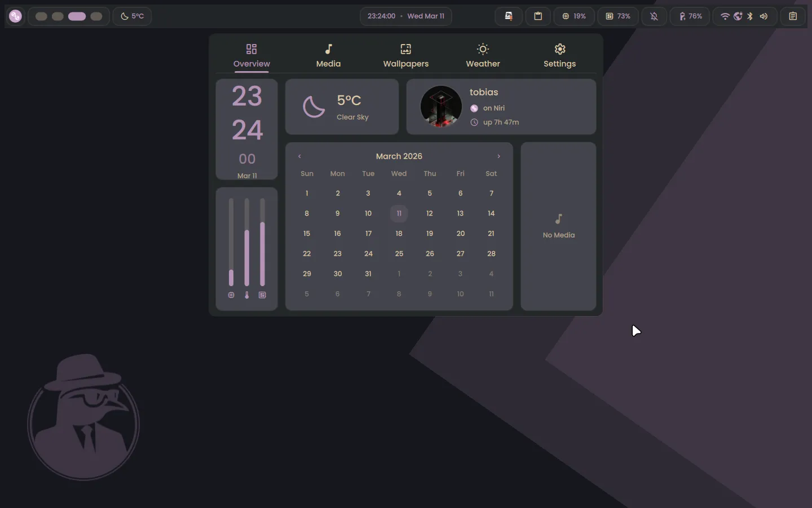Viewport: 812px width, 508px height.
Task: Open the notes panel icon at far right
Action: click(x=793, y=16)
